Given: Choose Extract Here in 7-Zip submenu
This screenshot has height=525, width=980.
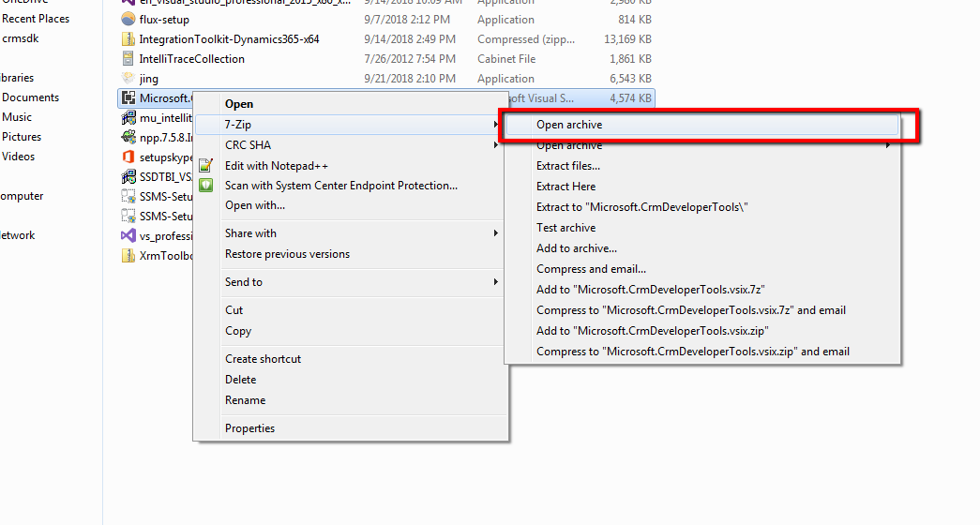Looking at the screenshot, I should [702, 187].
